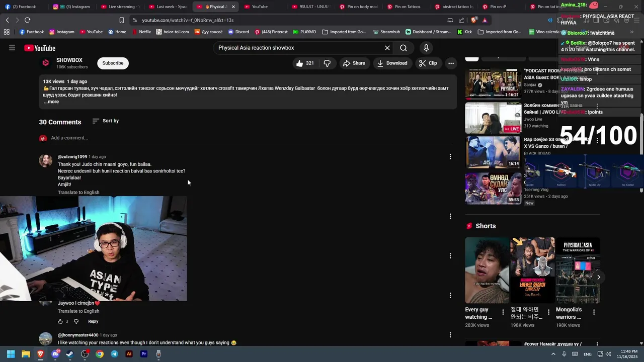Close the active Physical Asia tab
The width and height of the screenshot is (644, 362).
pyautogui.click(x=233, y=7)
